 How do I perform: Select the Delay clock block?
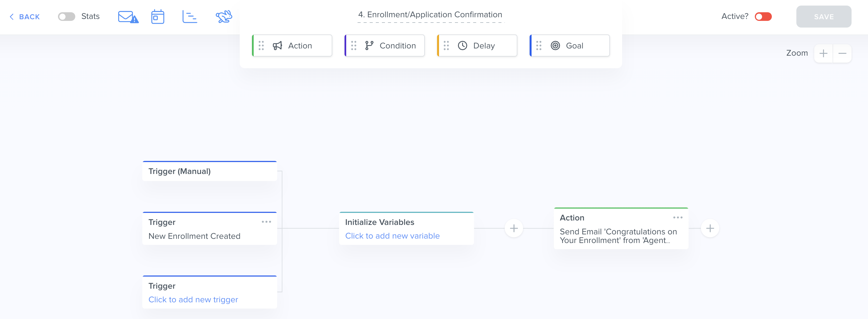[477, 45]
